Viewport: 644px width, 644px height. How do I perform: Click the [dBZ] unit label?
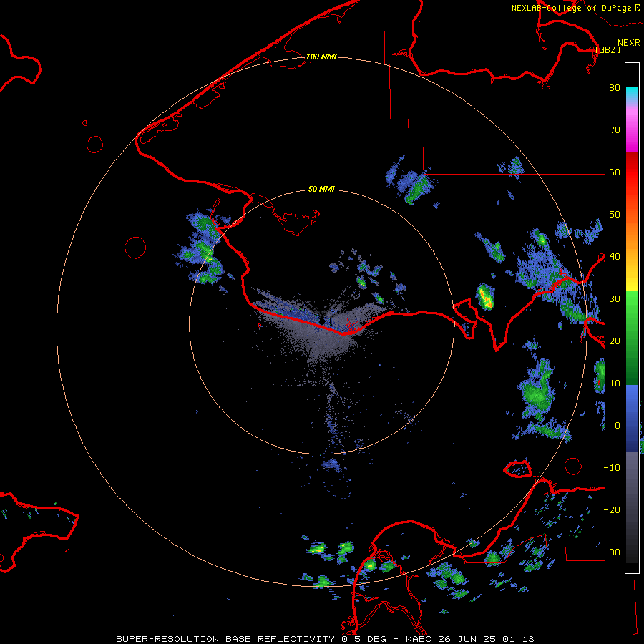point(608,49)
